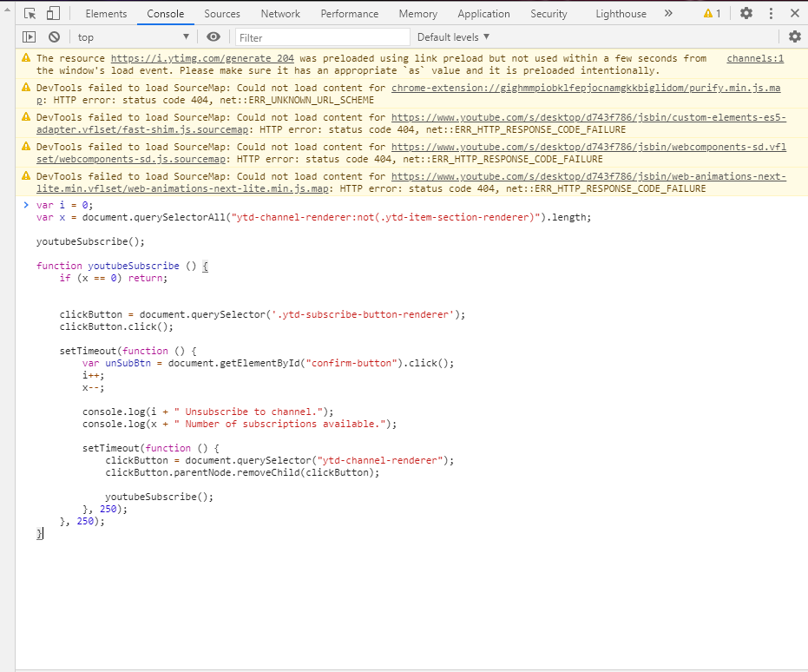
Task: Toggle the device toolbar
Action: [54, 13]
